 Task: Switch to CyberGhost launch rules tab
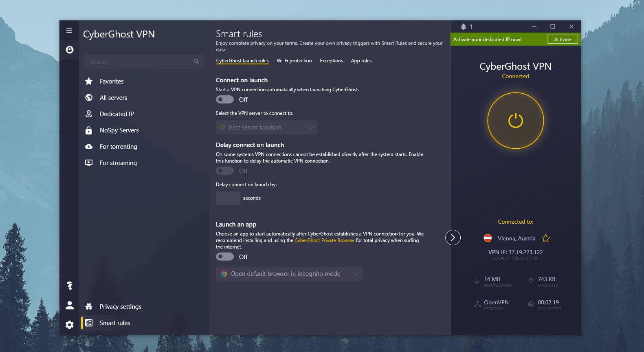242,61
